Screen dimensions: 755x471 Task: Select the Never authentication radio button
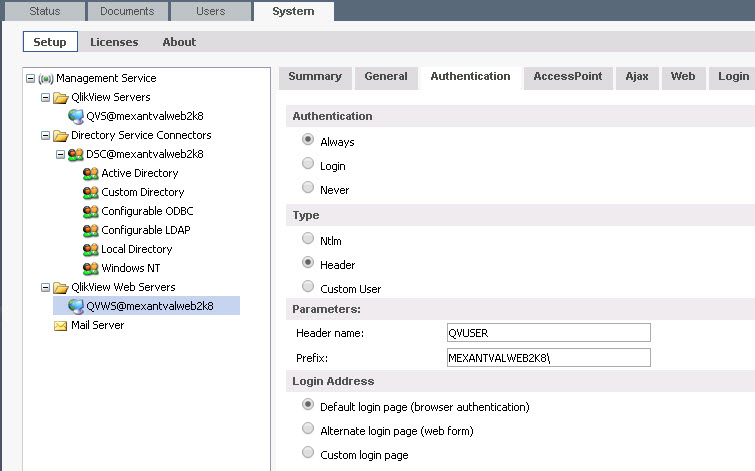click(x=308, y=187)
